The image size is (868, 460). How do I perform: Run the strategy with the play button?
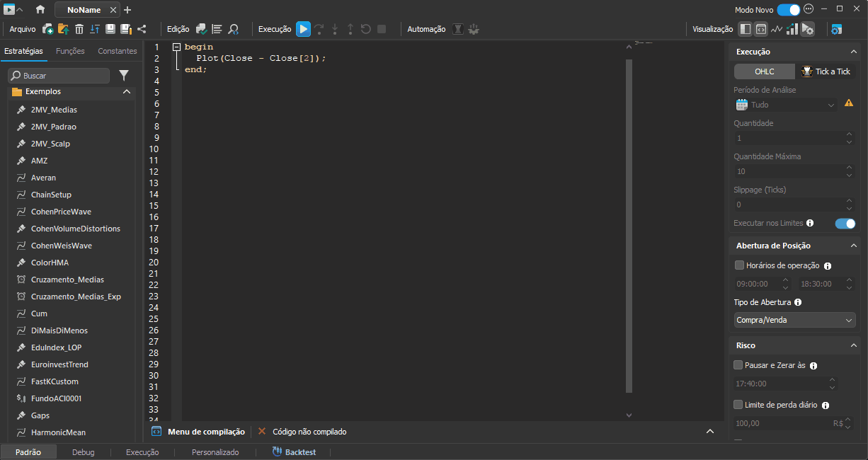click(303, 29)
